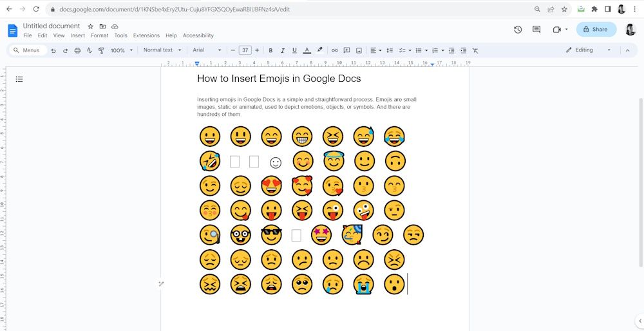
Task: Clear formatting with the toolbar icon
Action: [x=475, y=50]
